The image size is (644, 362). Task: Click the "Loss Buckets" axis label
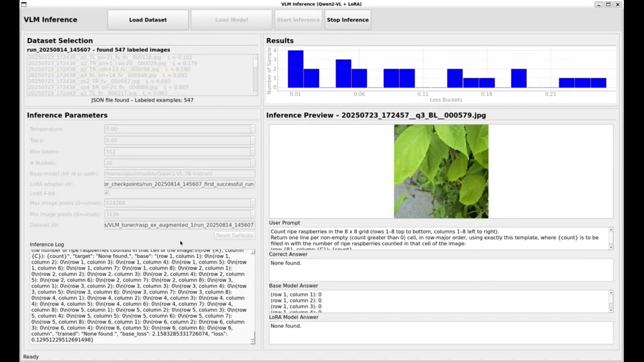[x=446, y=100]
